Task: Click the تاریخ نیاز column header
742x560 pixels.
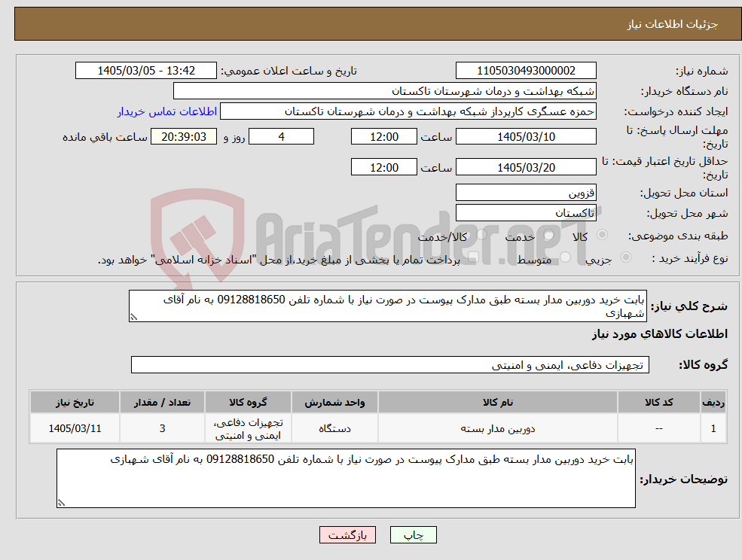Action: click(75, 402)
